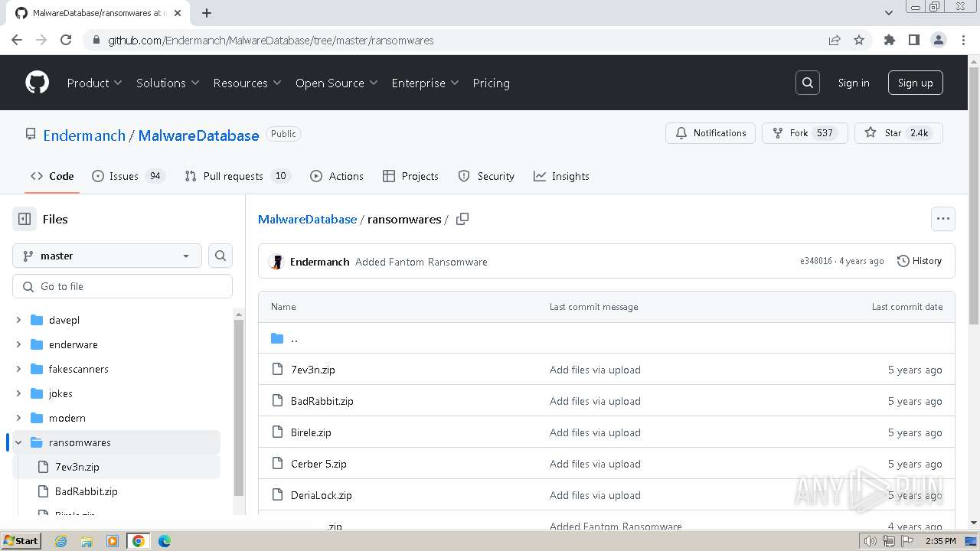Click the volume icon in system tray
The image size is (980, 551).
click(x=871, y=541)
